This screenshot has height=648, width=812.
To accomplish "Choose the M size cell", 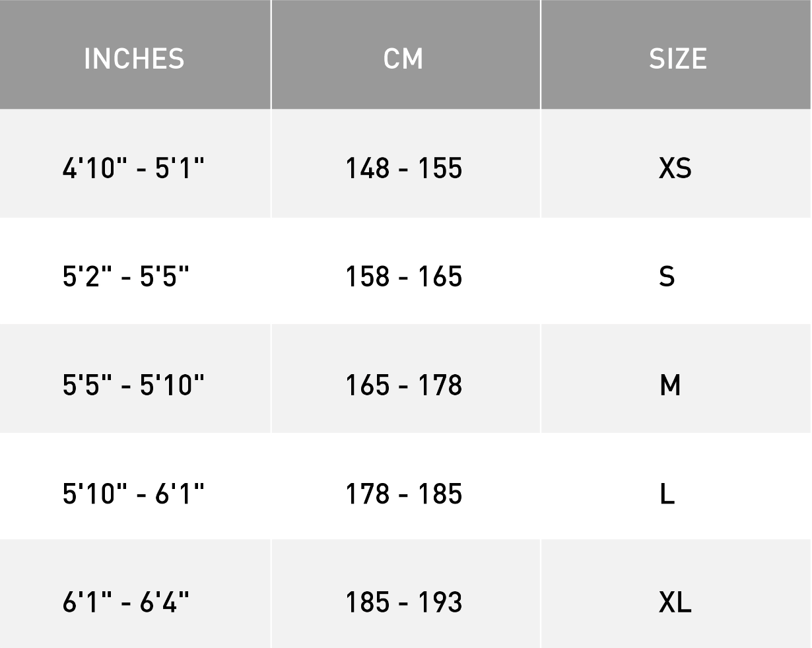I will pyautogui.click(x=670, y=385).
